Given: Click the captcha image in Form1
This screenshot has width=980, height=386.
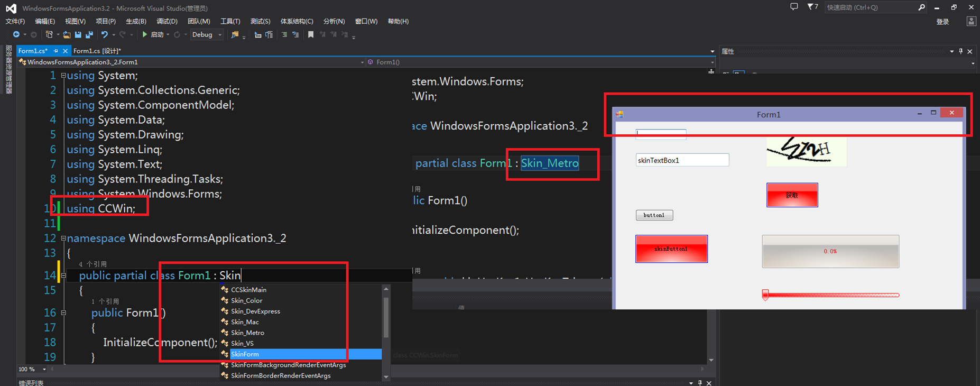Looking at the screenshot, I should click(x=806, y=151).
